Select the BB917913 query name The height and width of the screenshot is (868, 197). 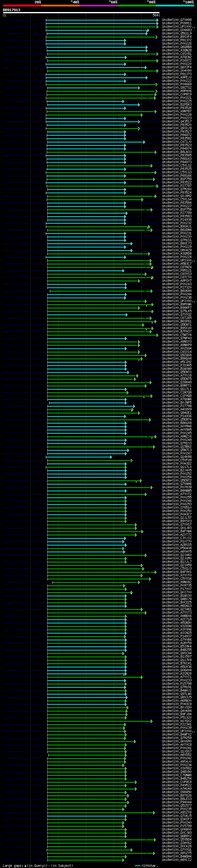[x=11, y=10]
